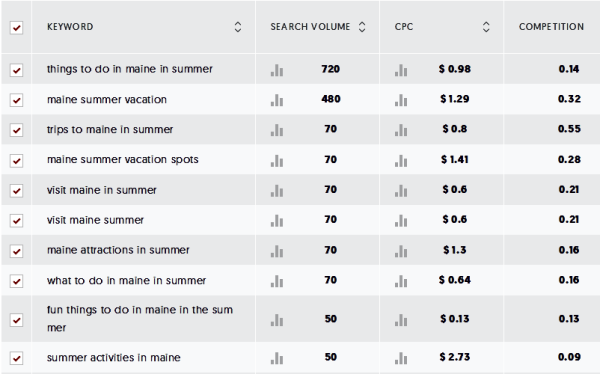Open volume chart icon for 'summer activities in maine'

coord(277,358)
